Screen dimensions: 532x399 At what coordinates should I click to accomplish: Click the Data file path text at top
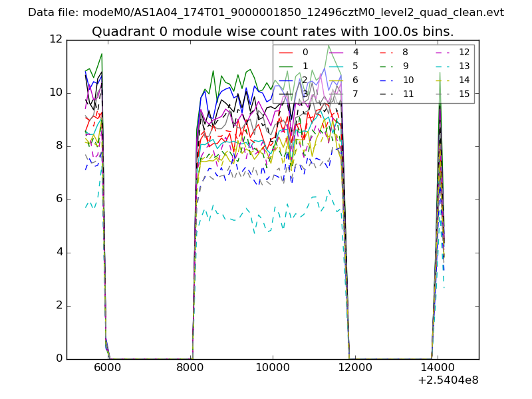[x=266, y=12]
